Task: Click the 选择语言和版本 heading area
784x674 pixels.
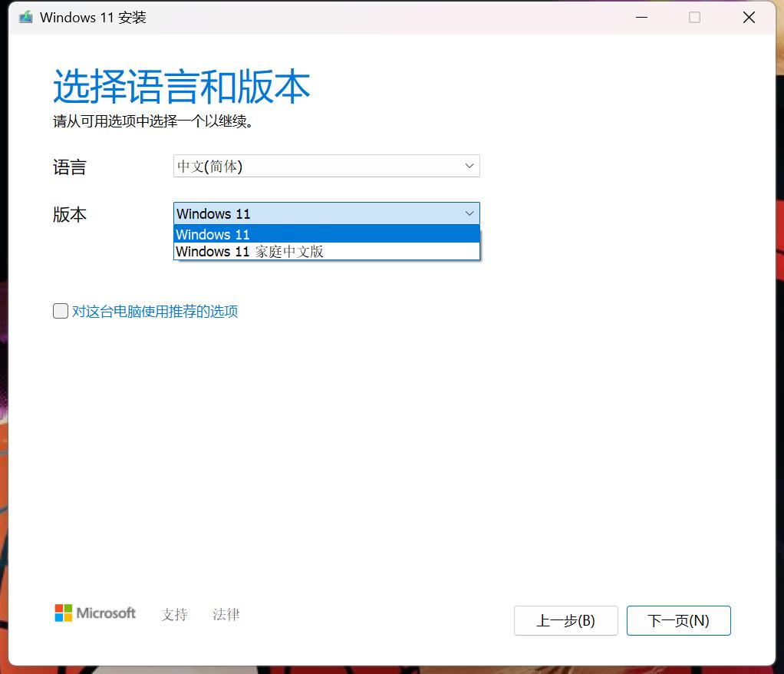Action: click(181, 86)
